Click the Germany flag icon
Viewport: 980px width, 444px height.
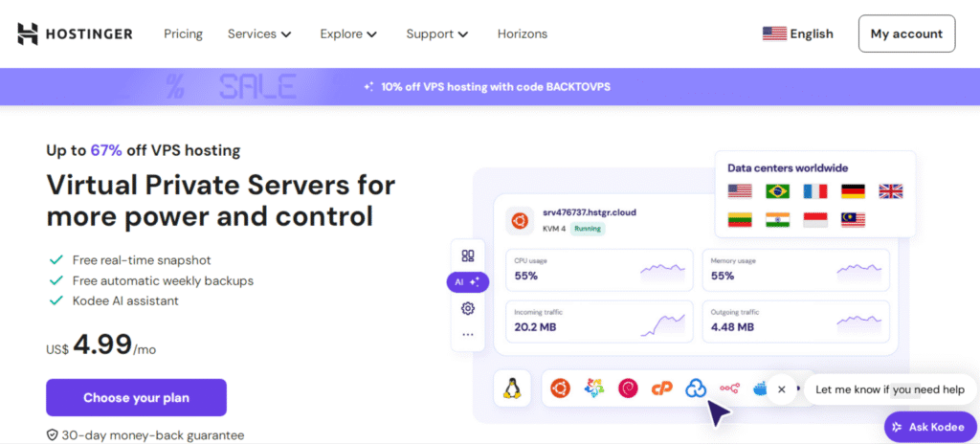click(853, 190)
